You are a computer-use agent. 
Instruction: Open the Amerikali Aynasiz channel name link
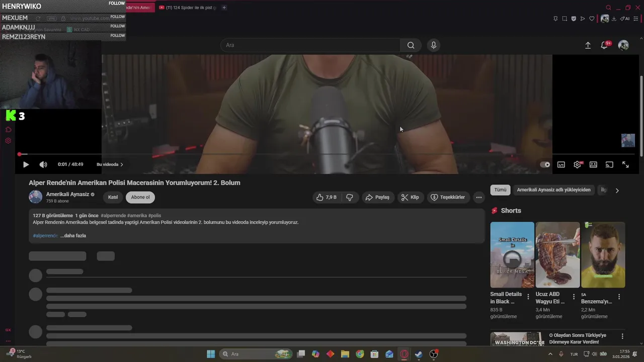[x=67, y=194]
